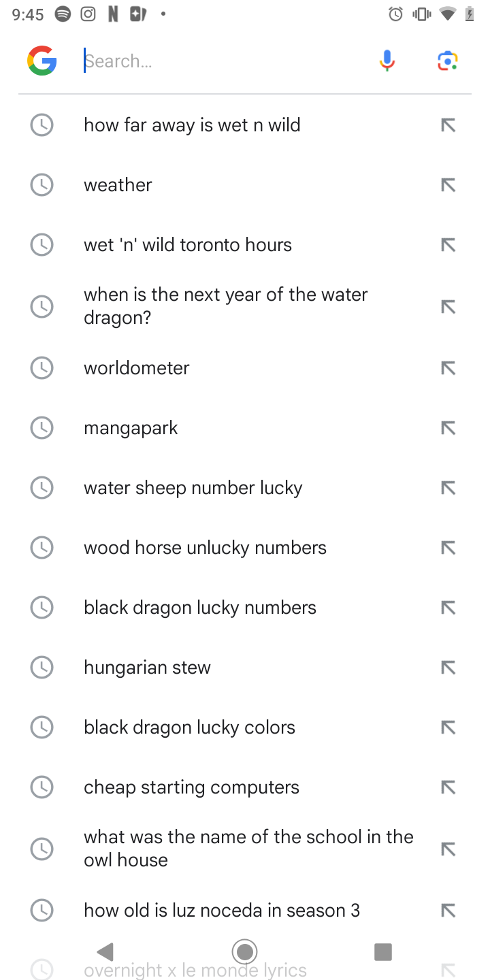
Task: Tap history clock icon beside 'water sheep number lucky'
Action: pyautogui.click(x=42, y=488)
